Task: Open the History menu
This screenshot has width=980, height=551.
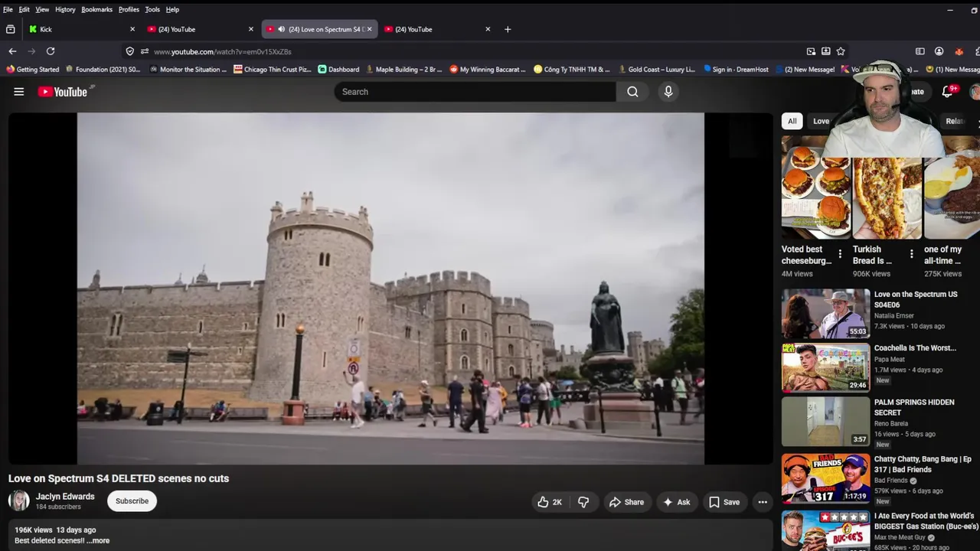Action: [x=65, y=9]
